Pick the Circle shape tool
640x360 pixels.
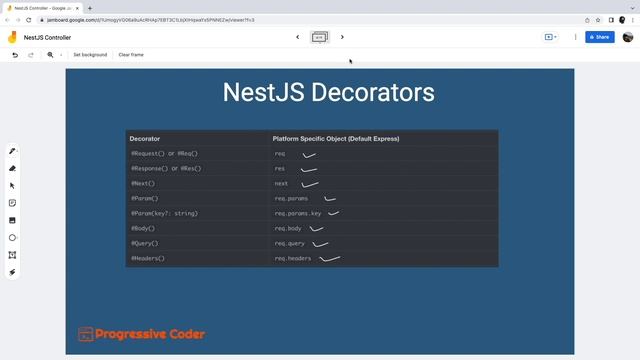[x=12, y=238]
